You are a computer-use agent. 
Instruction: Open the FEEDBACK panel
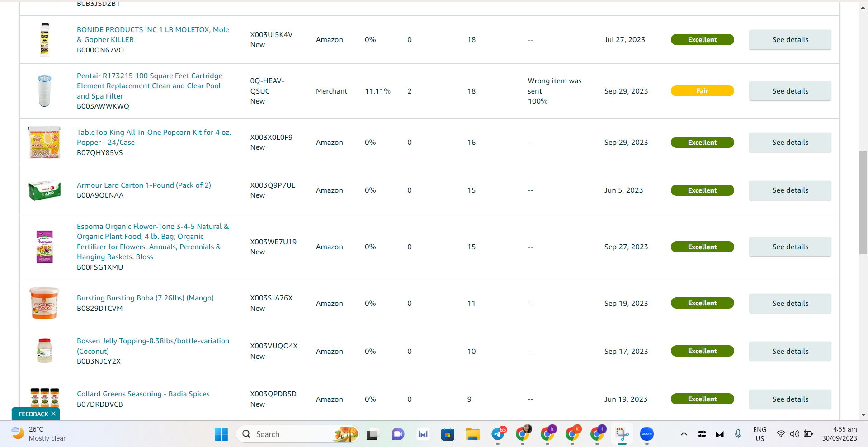33,414
